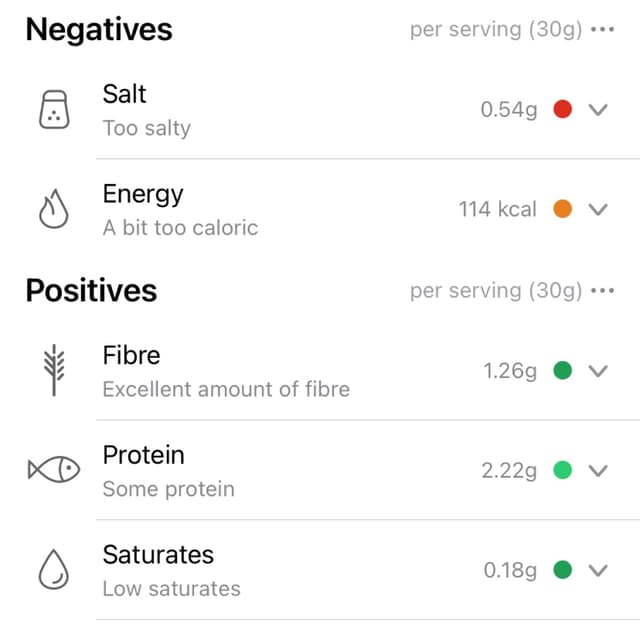640x640 pixels.
Task: Click the orange Energy rating dot
Action: [562, 209]
